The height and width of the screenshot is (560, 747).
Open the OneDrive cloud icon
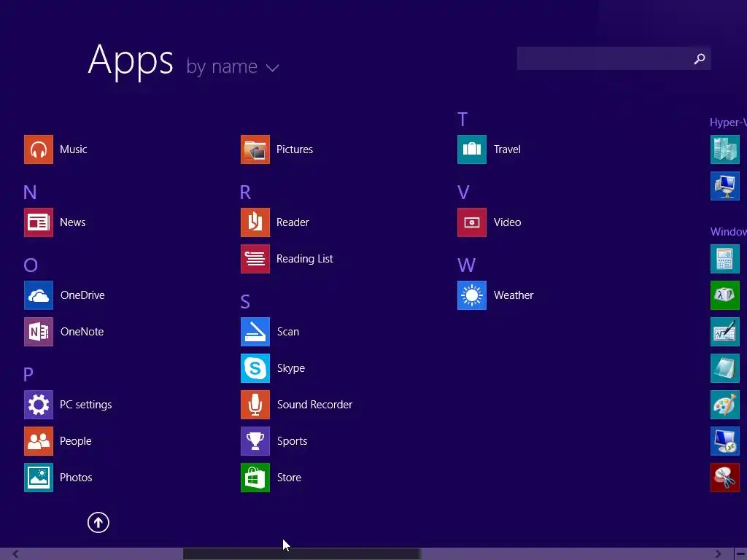(x=39, y=295)
